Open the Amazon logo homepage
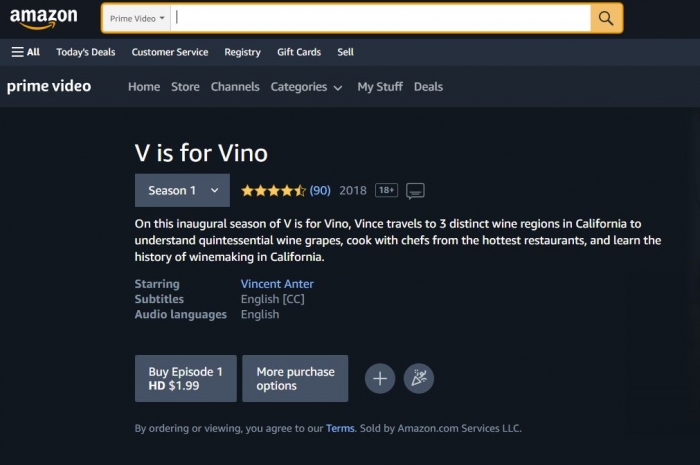The image size is (700, 465). [44, 18]
